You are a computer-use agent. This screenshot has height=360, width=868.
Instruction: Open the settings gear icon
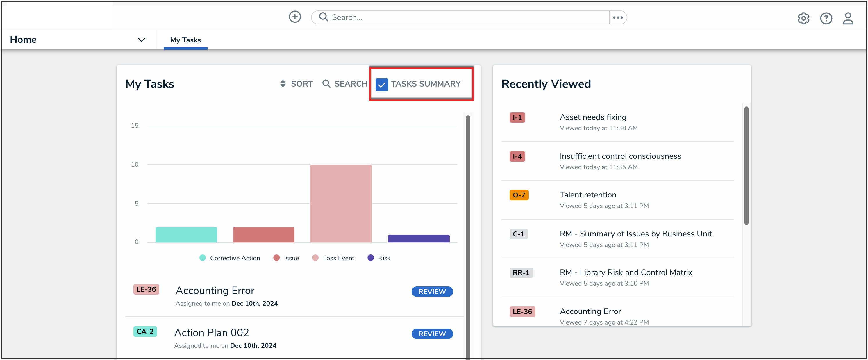[x=803, y=18]
